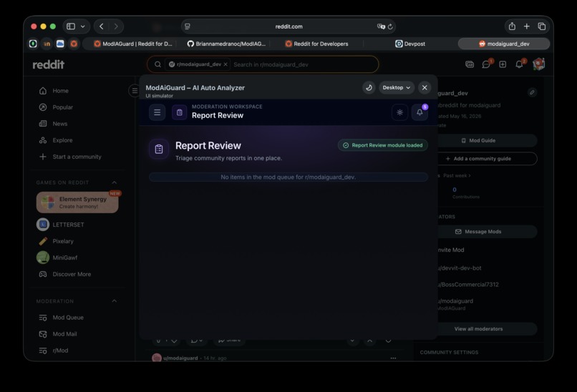
Task: Open the Create post plus icon
Action: [x=503, y=64]
